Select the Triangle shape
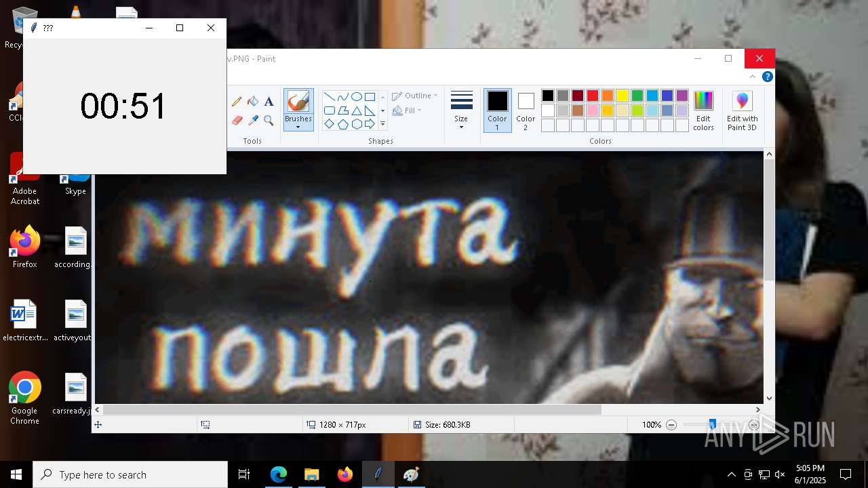The height and width of the screenshot is (488, 868). [356, 110]
